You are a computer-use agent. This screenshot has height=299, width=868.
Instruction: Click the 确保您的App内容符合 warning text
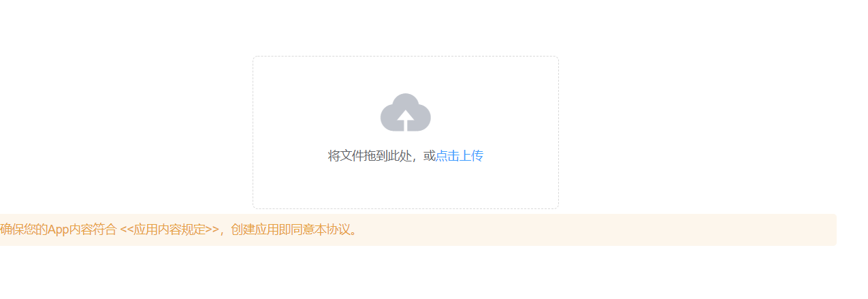[59, 230]
